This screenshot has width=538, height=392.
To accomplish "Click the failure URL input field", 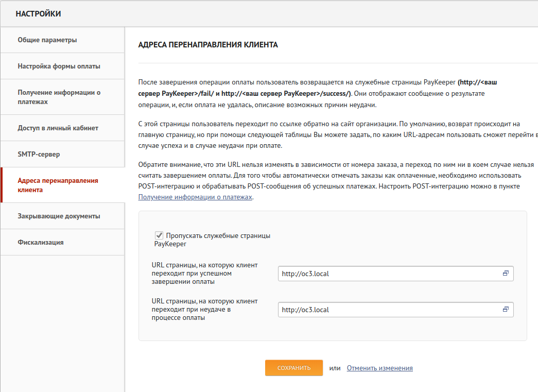I will click(389, 310).
